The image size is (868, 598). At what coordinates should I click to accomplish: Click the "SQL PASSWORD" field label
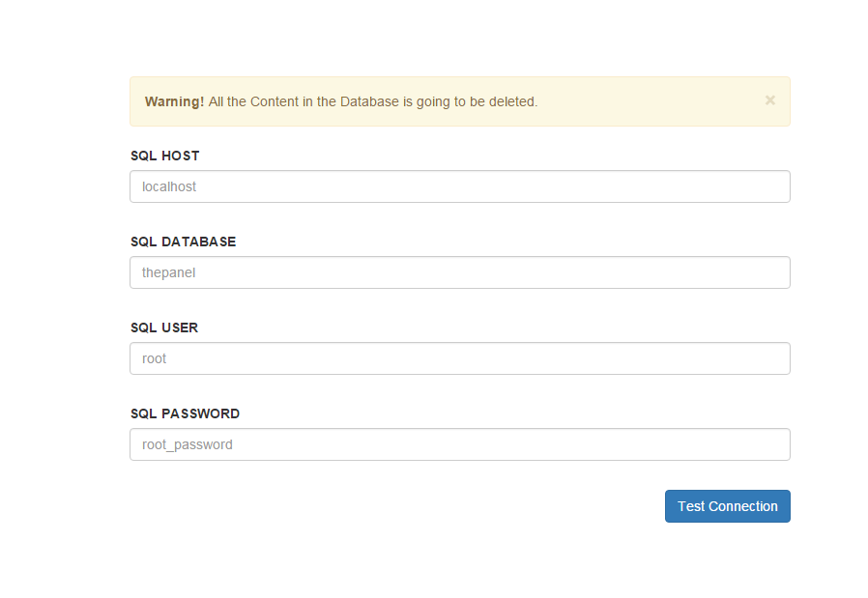[185, 413]
